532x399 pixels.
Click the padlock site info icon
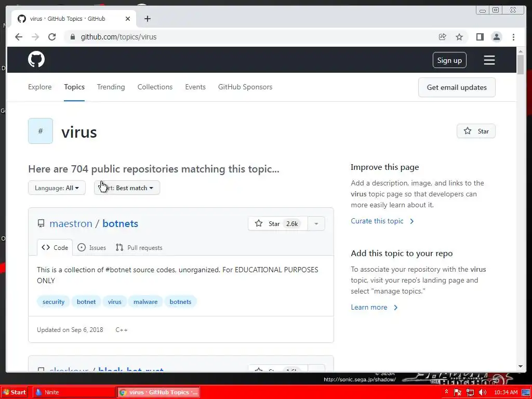pyautogui.click(x=72, y=37)
